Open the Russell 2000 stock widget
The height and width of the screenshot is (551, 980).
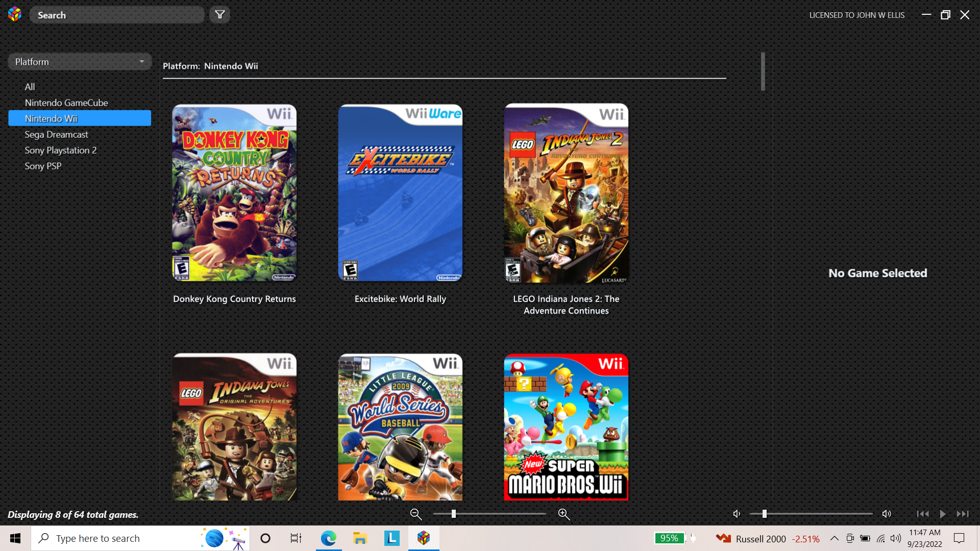coord(768,539)
